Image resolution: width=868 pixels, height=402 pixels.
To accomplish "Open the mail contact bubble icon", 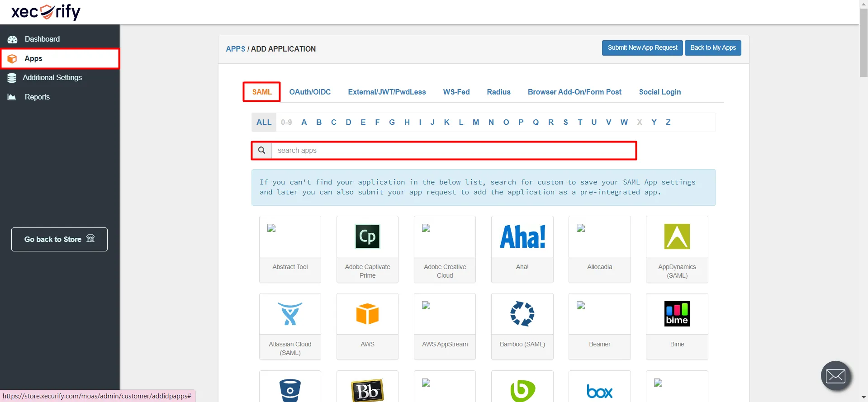I will (x=835, y=375).
